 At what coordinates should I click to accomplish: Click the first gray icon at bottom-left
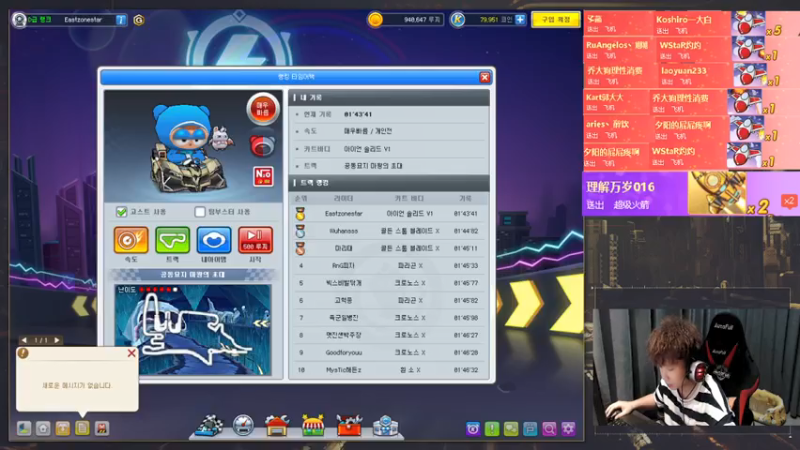click(24, 428)
